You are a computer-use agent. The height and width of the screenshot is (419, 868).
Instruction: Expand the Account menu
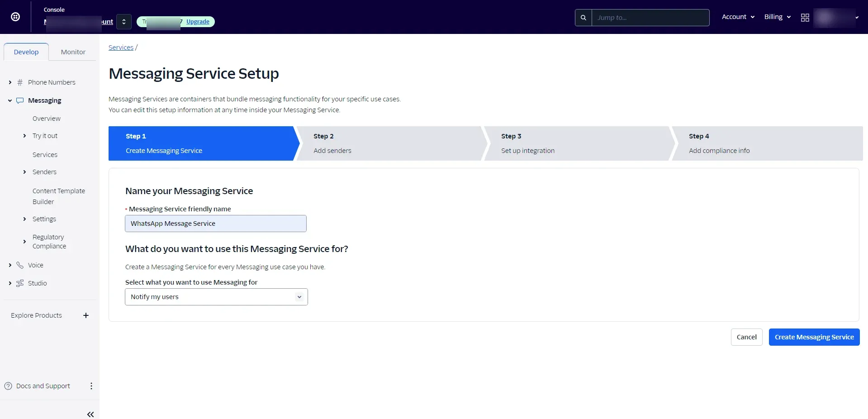(x=738, y=17)
